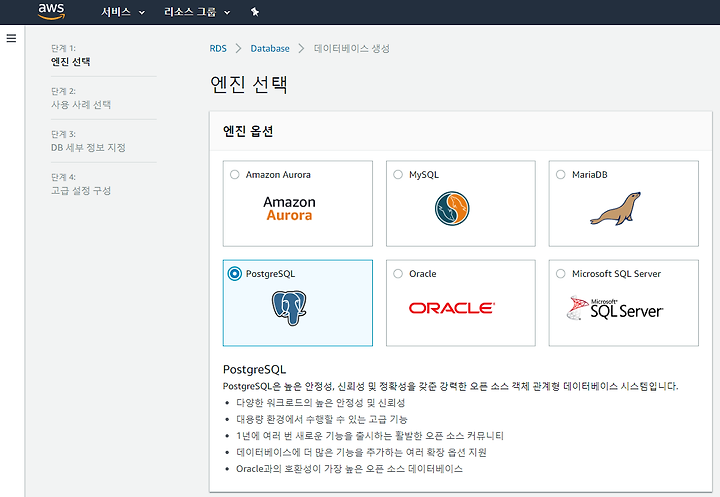Image resolution: width=720 pixels, height=497 pixels.
Task: Click the Microsoft SQL Server label text
Action: (616, 274)
